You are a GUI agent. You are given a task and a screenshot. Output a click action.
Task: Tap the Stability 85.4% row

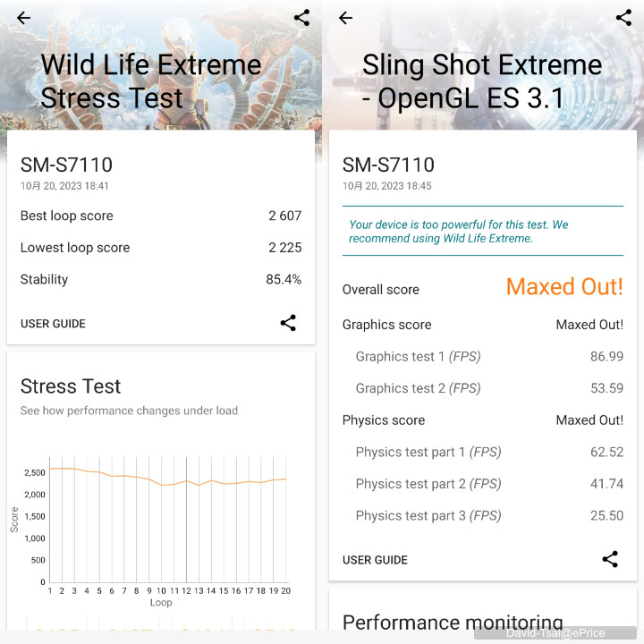161,279
